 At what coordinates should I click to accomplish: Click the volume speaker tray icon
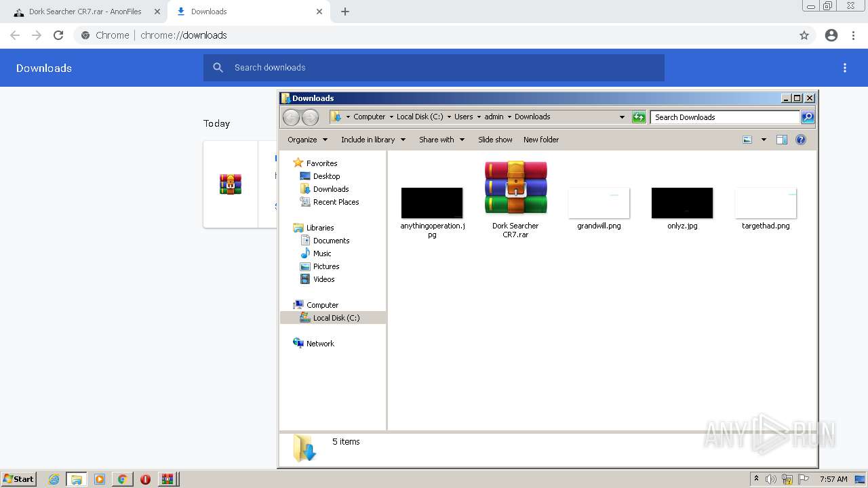pyautogui.click(x=771, y=479)
